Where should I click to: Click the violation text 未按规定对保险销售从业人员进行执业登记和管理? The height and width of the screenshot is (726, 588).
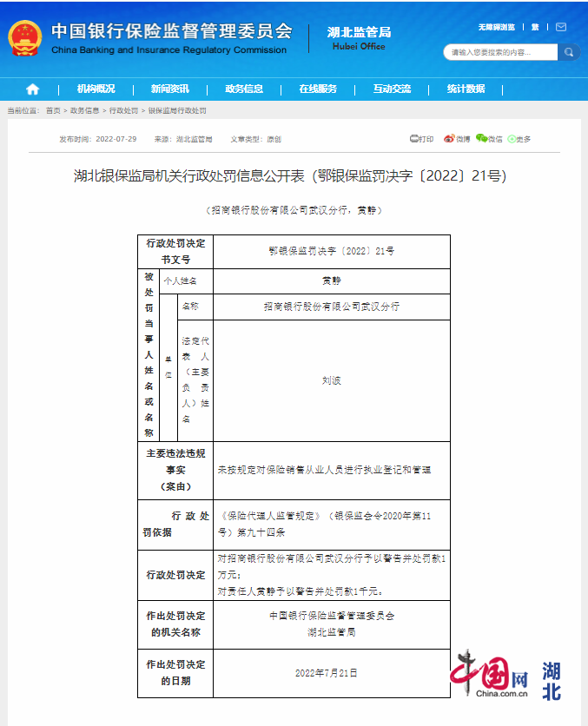click(324, 470)
